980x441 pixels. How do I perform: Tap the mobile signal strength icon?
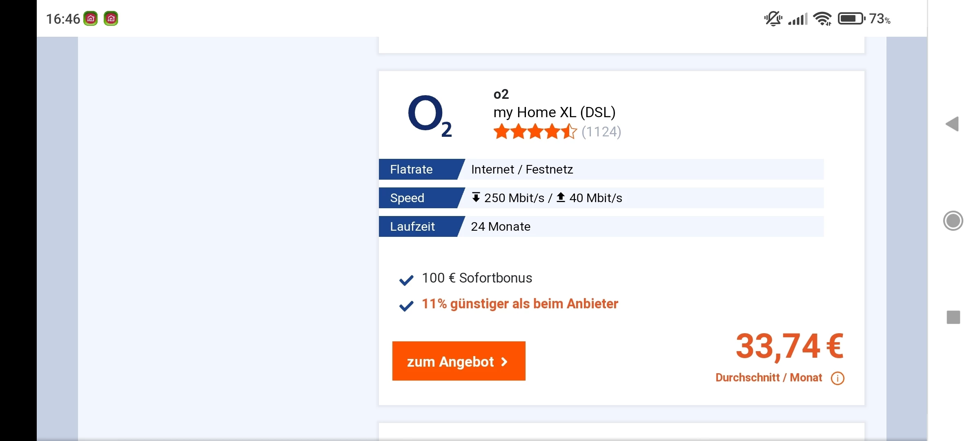pyautogui.click(x=797, y=19)
